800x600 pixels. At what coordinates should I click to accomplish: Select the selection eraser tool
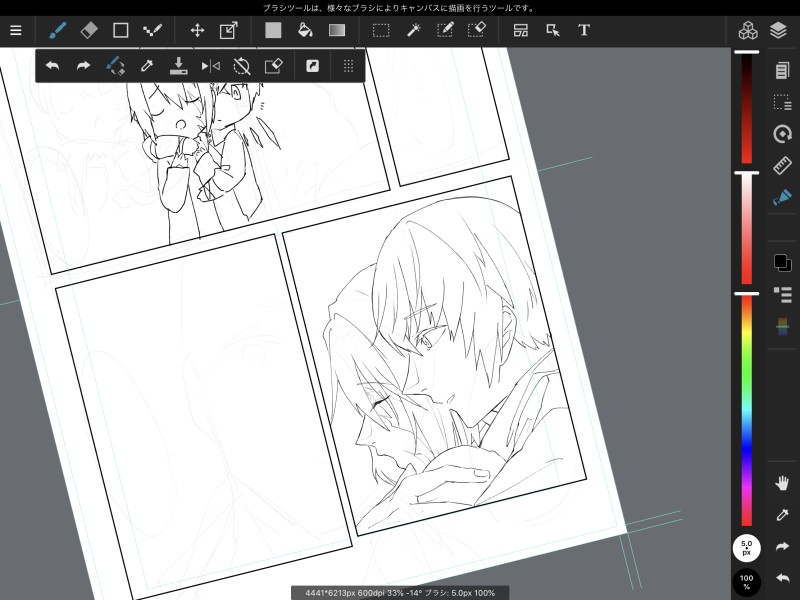[x=477, y=31]
